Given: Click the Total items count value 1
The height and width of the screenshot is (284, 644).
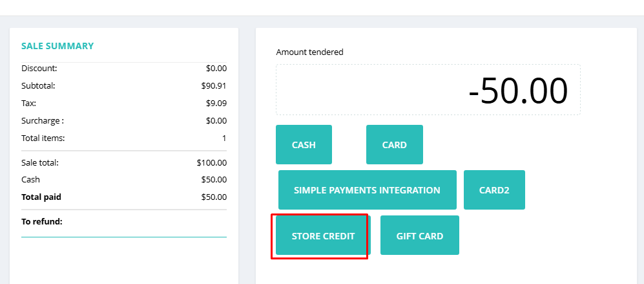Looking at the screenshot, I should point(224,138).
